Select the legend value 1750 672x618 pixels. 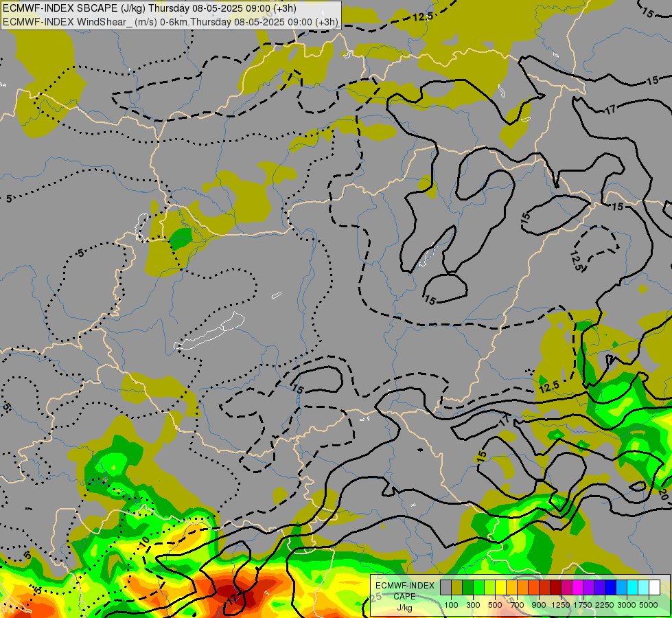[583, 605]
